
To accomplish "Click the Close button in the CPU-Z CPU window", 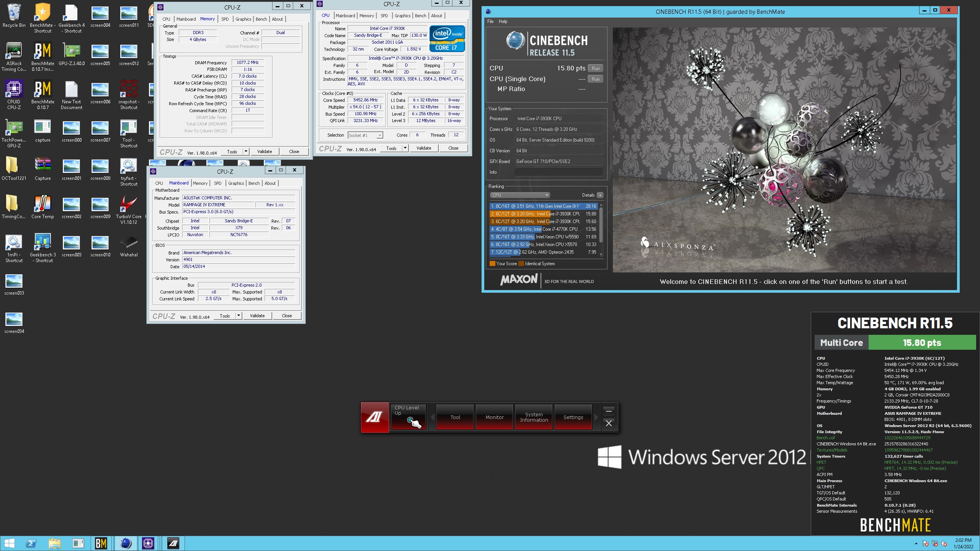I will click(x=453, y=148).
